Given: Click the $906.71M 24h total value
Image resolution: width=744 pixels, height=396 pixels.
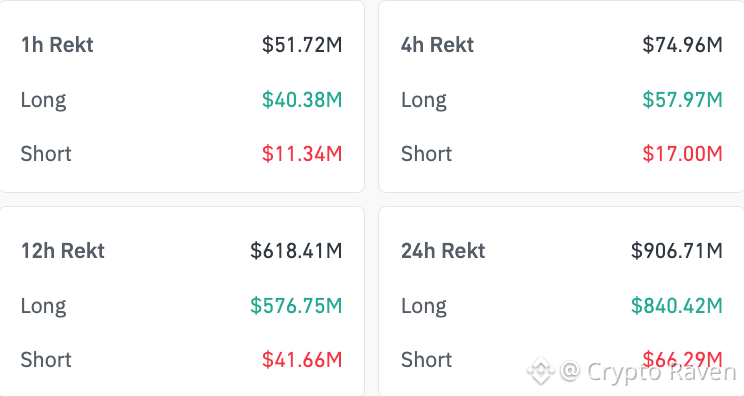Looking at the screenshot, I should (677, 250).
